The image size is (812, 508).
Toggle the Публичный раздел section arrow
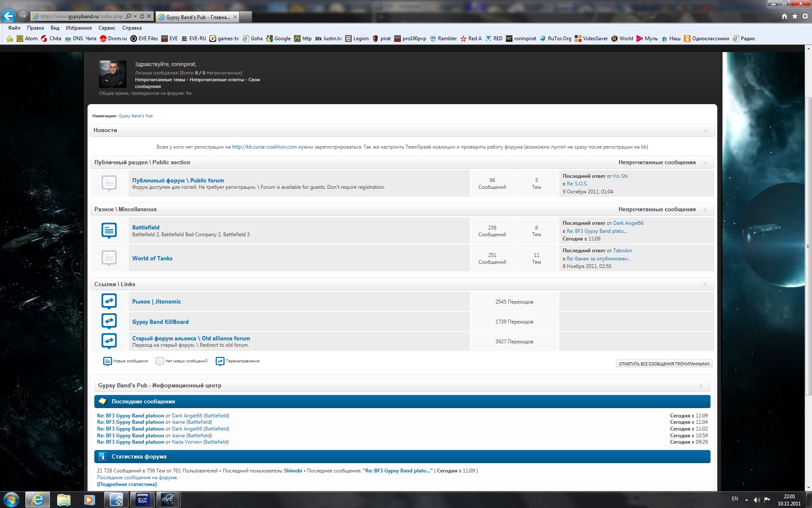coord(705,163)
